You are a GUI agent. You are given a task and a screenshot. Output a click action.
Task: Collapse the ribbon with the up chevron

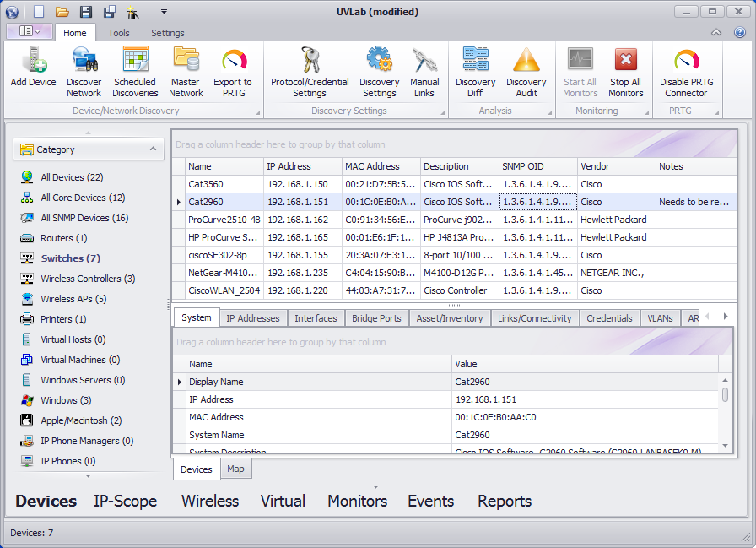click(716, 32)
